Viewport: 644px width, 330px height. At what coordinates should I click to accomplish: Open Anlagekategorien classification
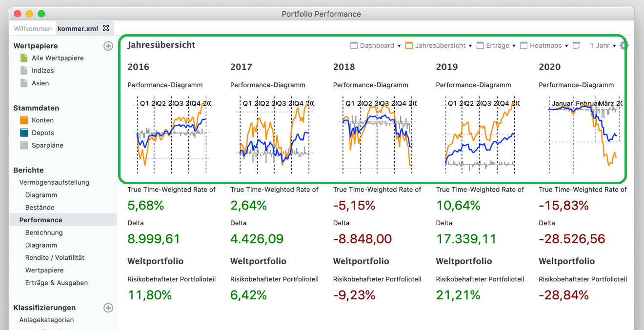(46, 320)
